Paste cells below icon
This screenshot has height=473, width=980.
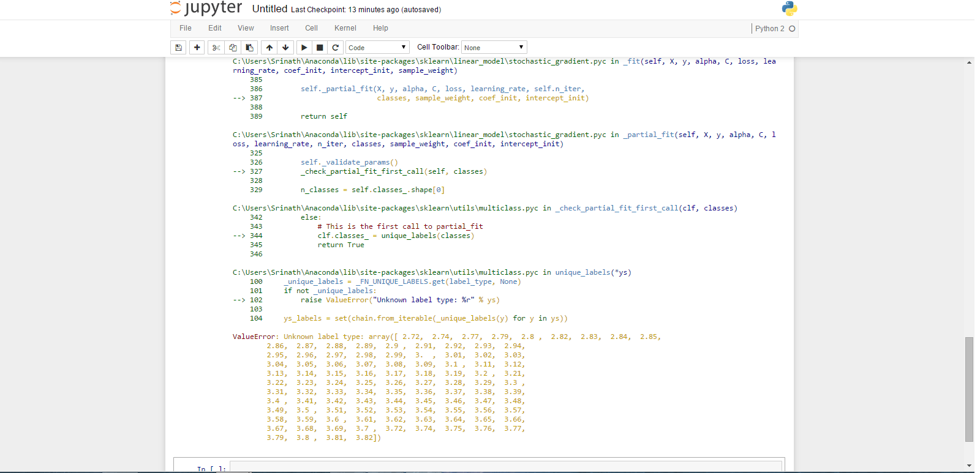click(249, 47)
